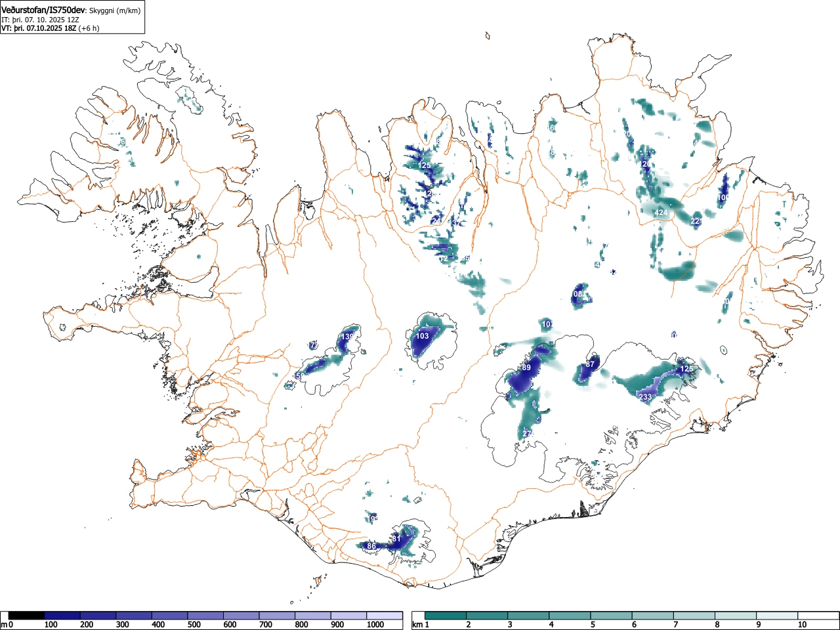Select the 8–9 km legend swatch

click(735, 616)
